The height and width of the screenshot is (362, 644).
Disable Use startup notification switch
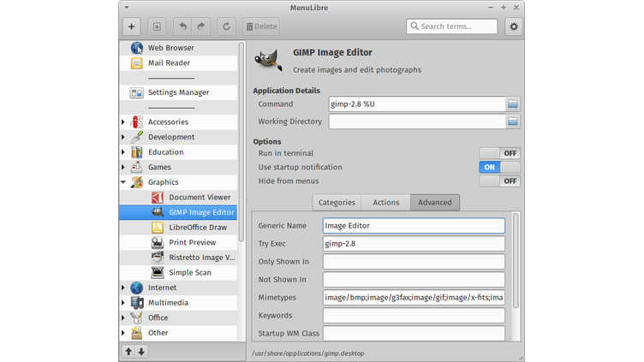click(x=499, y=167)
